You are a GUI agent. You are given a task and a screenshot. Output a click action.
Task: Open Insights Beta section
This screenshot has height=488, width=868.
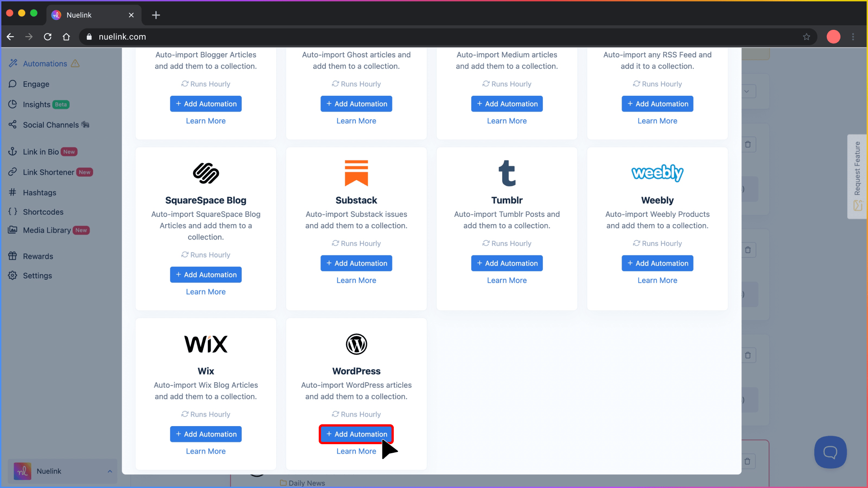pyautogui.click(x=46, y=104)
